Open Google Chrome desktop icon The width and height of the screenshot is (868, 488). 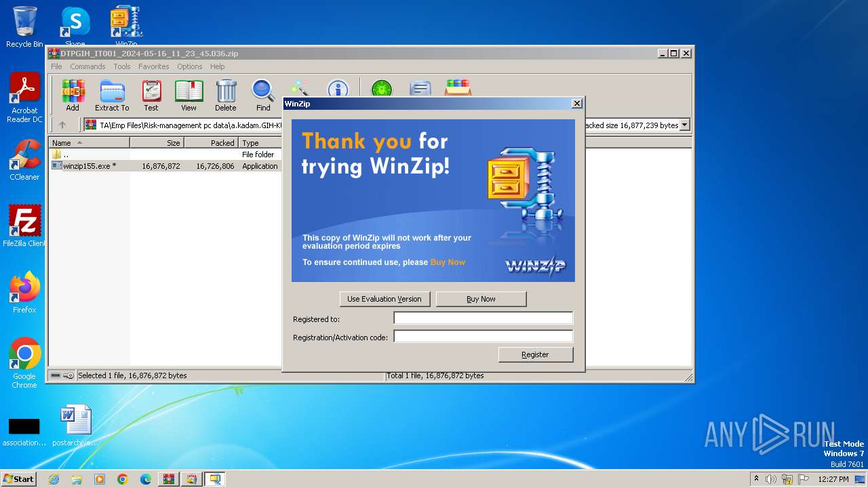point(24,363)
